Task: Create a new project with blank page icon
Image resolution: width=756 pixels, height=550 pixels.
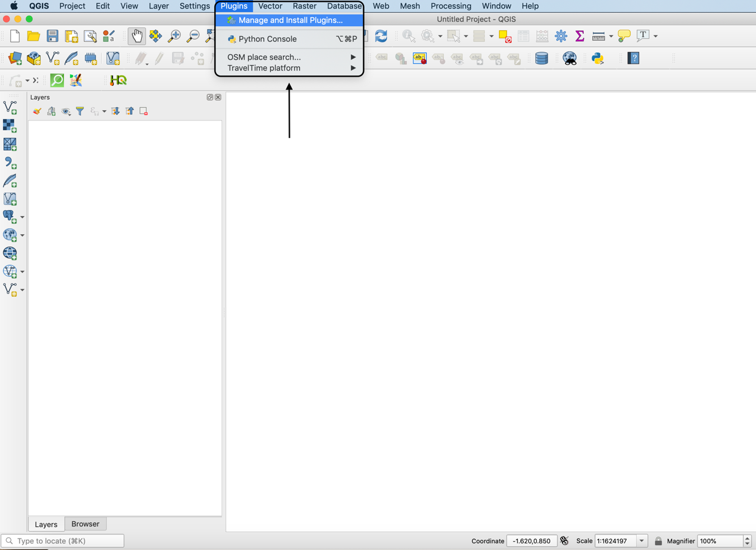Action: click(x=15, y=37)
